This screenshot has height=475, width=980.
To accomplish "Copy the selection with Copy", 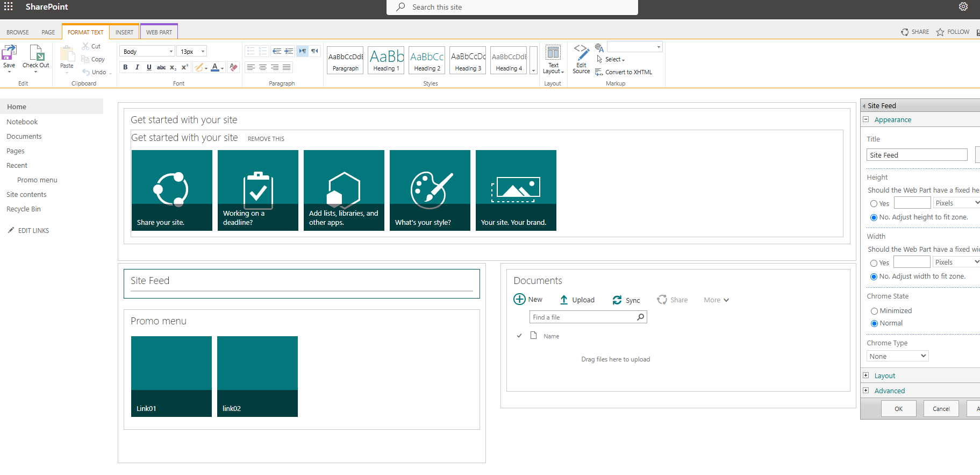I will pos(93,59).
